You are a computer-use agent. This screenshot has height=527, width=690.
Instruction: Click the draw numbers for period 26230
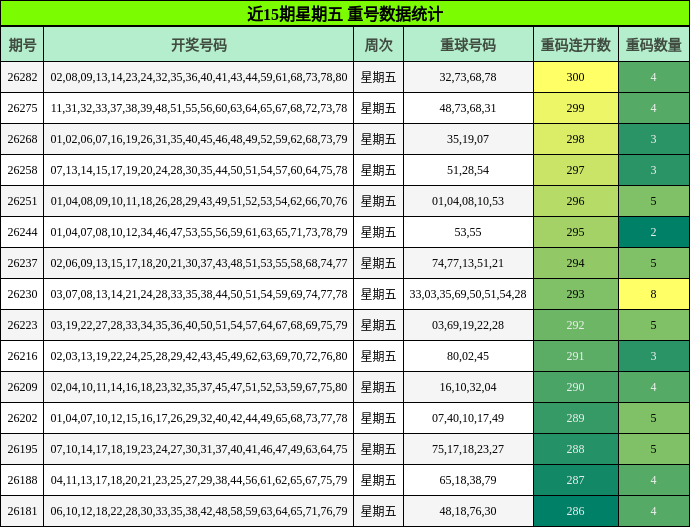[199, 294]
